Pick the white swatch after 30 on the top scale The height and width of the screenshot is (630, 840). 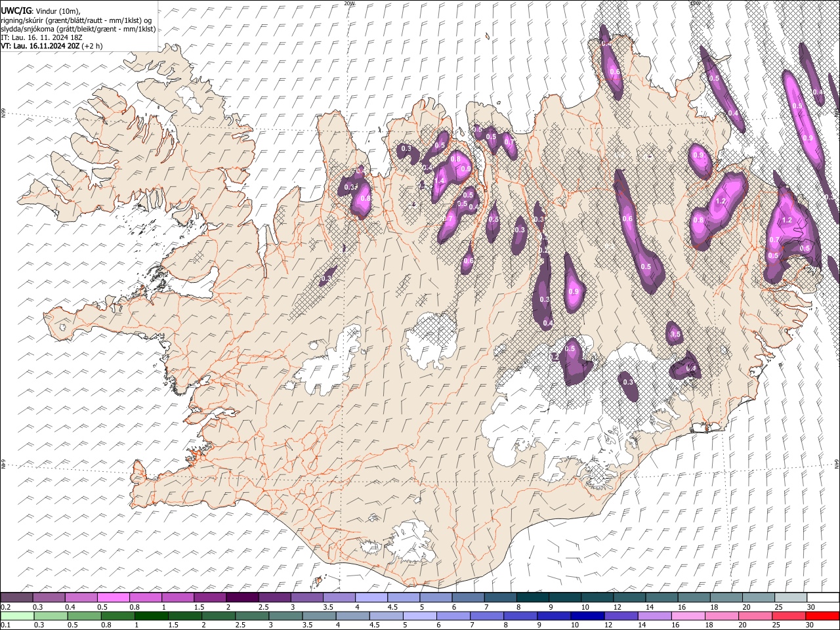[822, 598]
